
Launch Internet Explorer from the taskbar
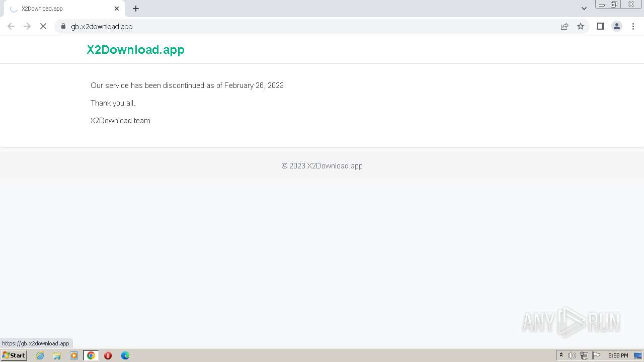click(40, 355)
